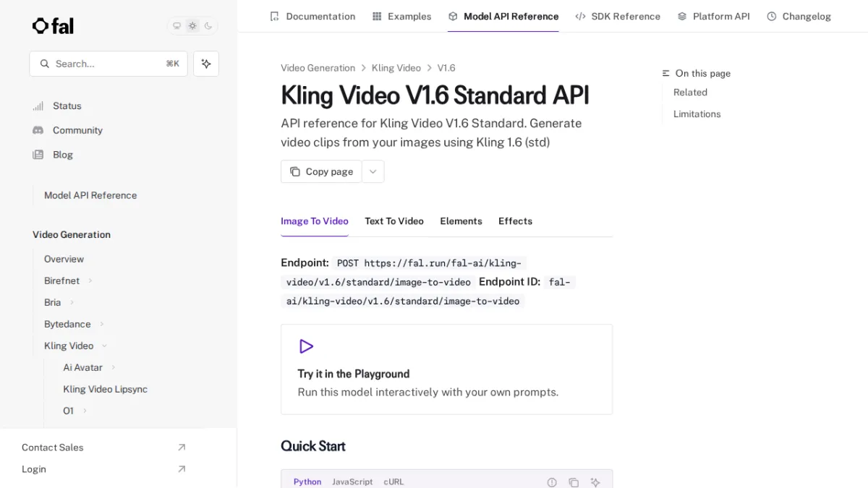Open Kling Video Lipsync page

(x=105, y=389)
